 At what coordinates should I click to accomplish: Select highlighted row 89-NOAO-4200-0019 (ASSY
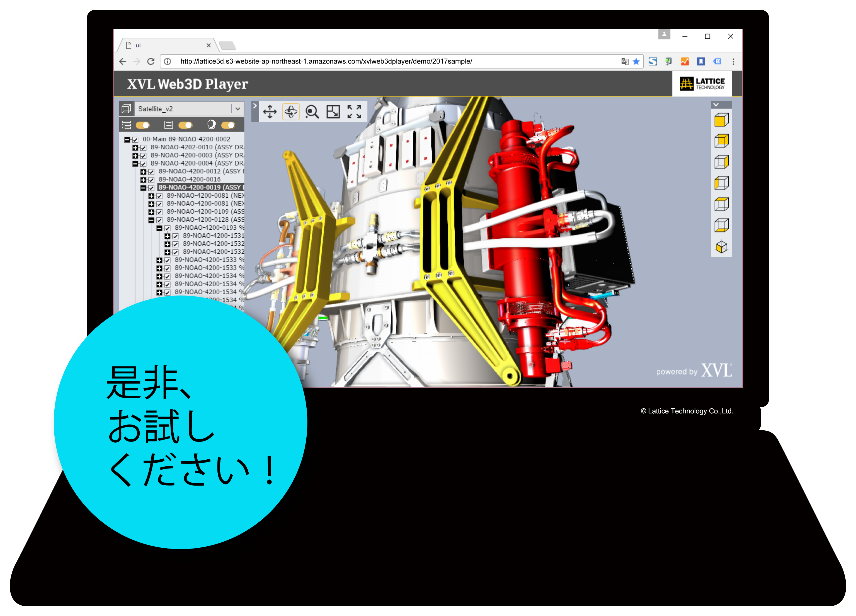(201, 187)
